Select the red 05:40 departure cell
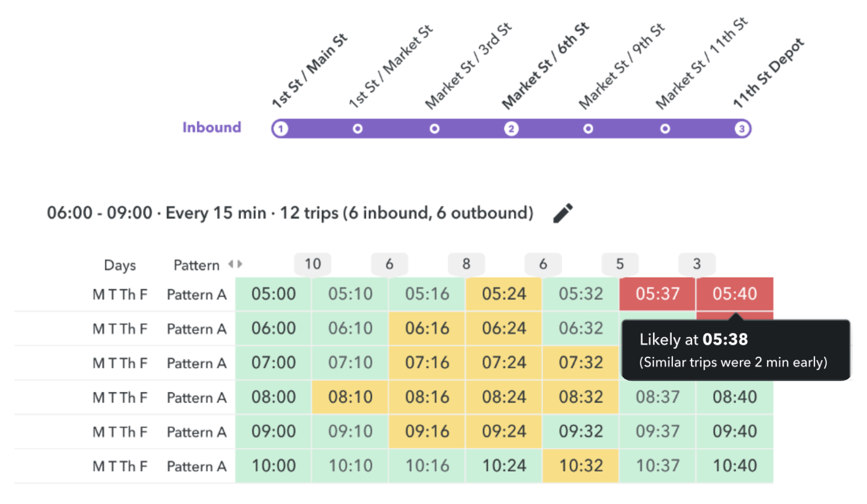Screen dimensions: 867x504 pyautogui.click(x=735, y=293)
